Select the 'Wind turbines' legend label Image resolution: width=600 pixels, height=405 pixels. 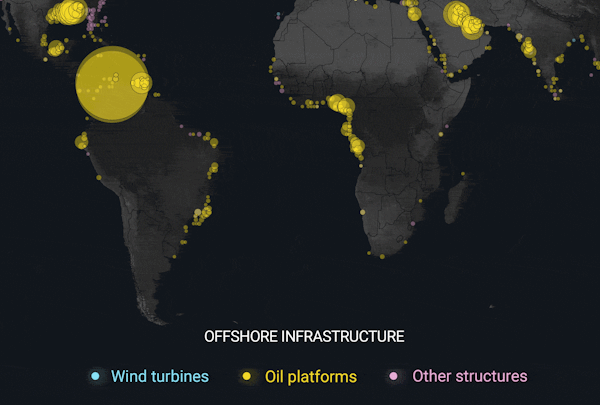(160, 376)
